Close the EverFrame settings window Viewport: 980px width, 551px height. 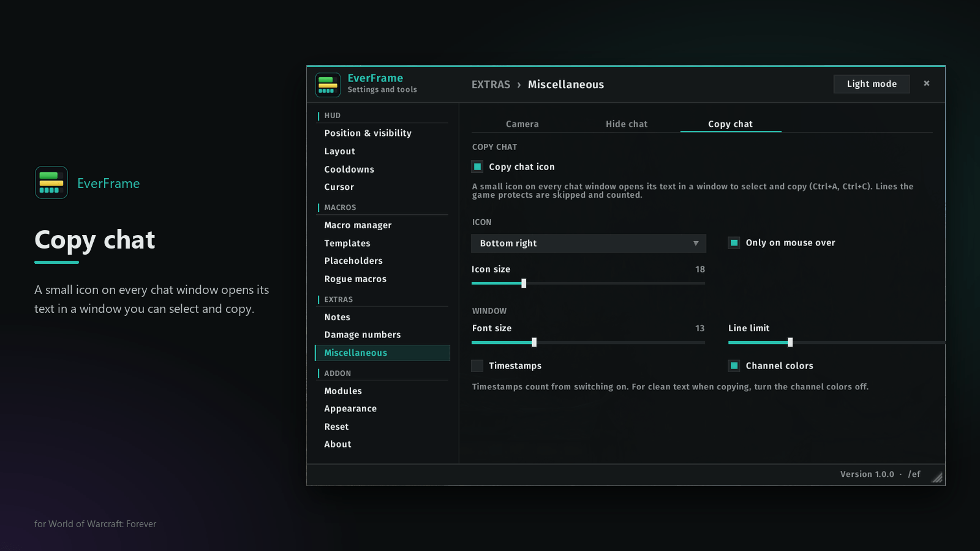click(927, 83)
